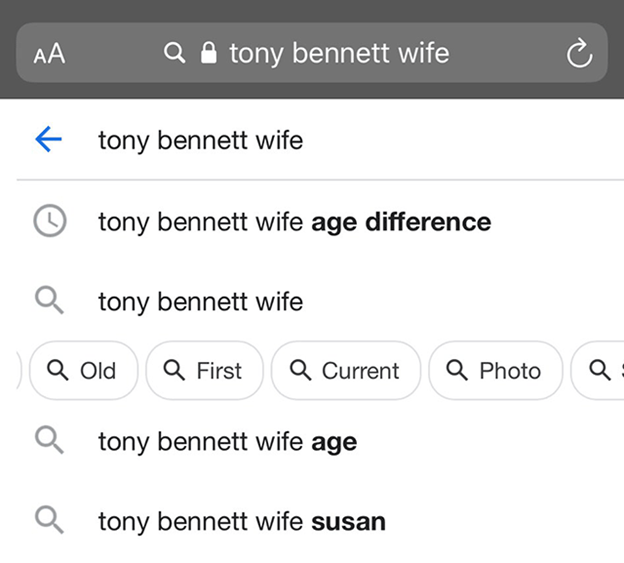Image resolution: width=624 pixels, height=563 pixels.
Task: Tap the magnifier icon in address bar
Action: tap(174, 53)
